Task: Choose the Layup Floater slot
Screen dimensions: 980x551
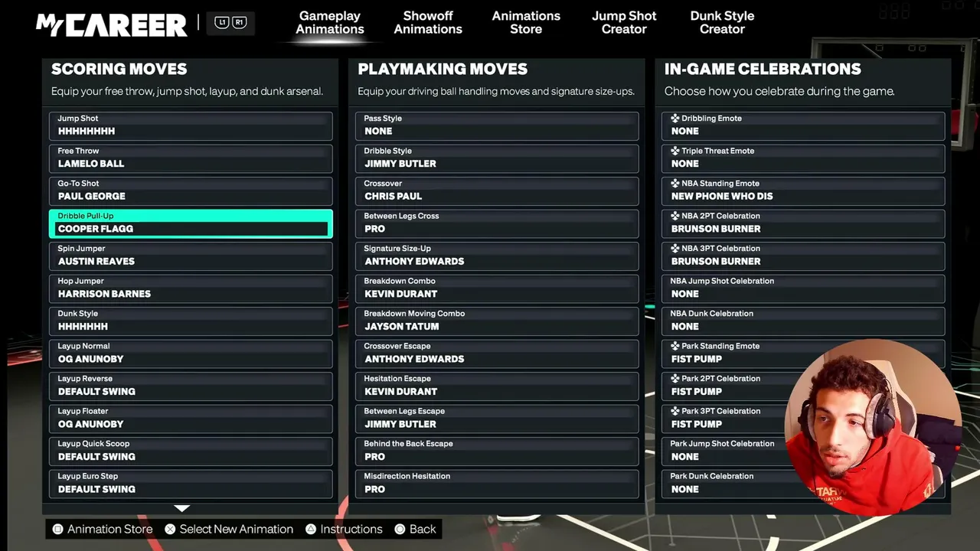Action: pyautogui.click(x=191, y=419)
